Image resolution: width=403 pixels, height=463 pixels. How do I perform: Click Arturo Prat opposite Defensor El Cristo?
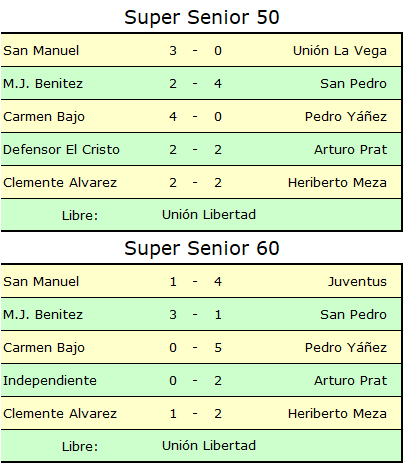(350, 150)
